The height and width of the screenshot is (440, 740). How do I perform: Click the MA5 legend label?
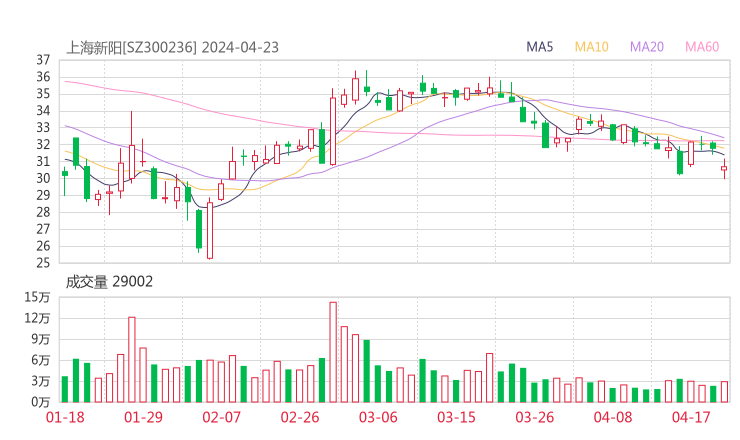point(540,46)
